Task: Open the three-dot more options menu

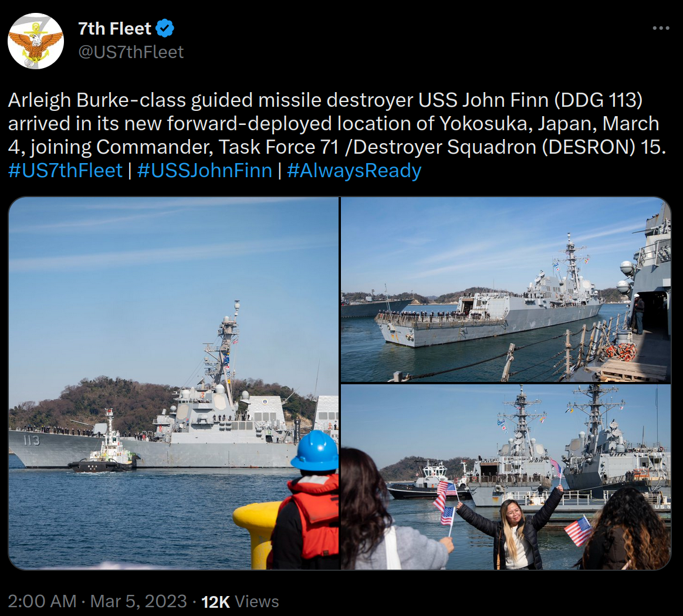Action: pyautogui.click(x=661, y=28)
